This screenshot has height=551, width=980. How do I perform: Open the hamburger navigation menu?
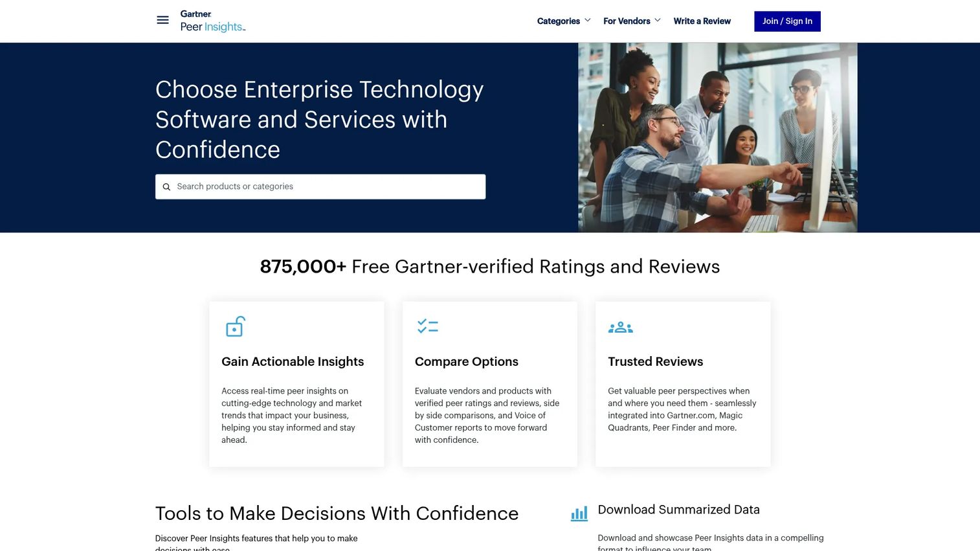pos(162,20)
